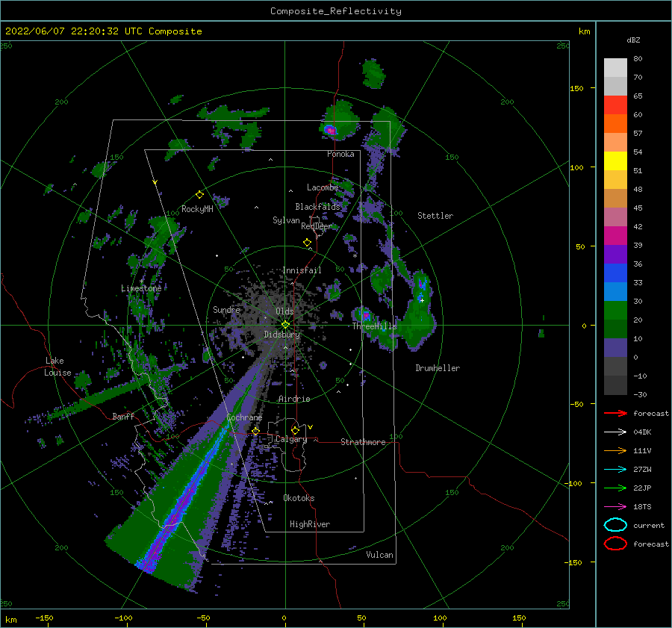Click the Blackfalds city label
This screenshot has height=628, width=672.
pyautogui.click(x=317, y=207)
